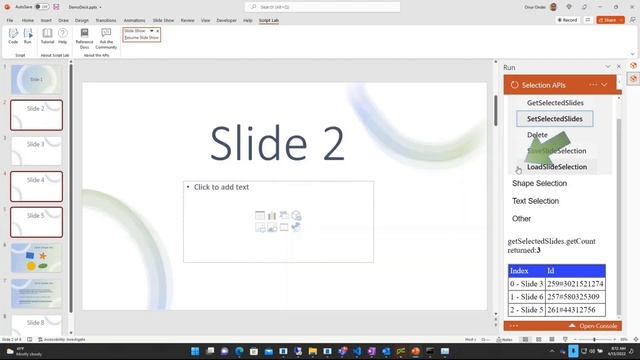640x360 pixels.
Task: Open the Transitions tab
Action: pos(106,20)
